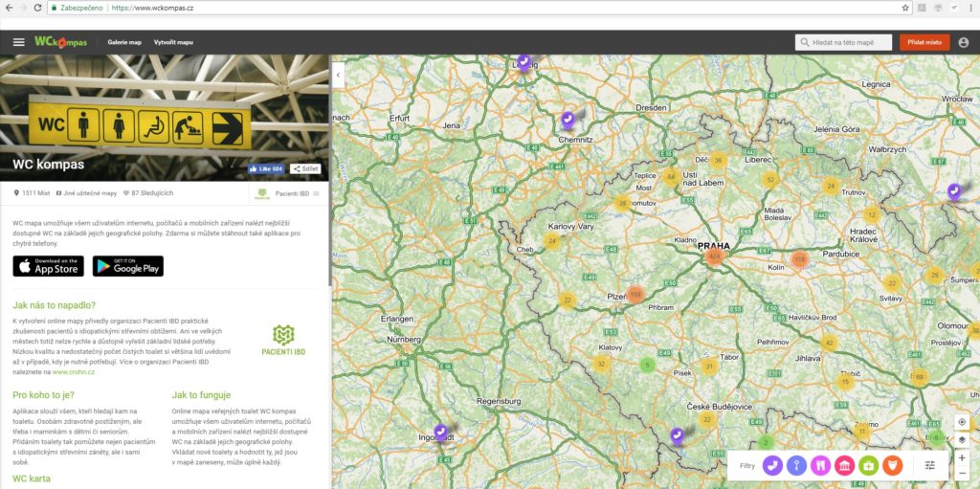Open the map layers switcher
This screenshot has height=489, width=980.
(x=962, y=439)
